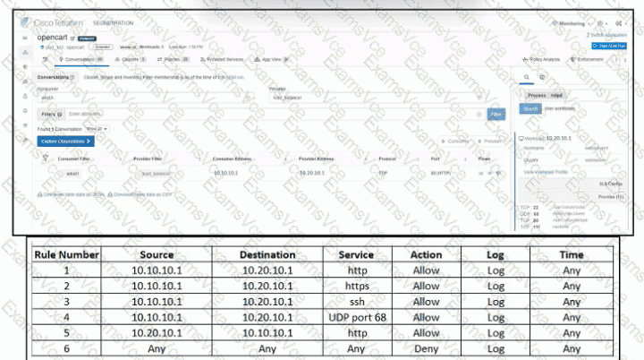Expand the Monitoring dropdown menu
The image size is (644, 360).
tap(570, 23)
